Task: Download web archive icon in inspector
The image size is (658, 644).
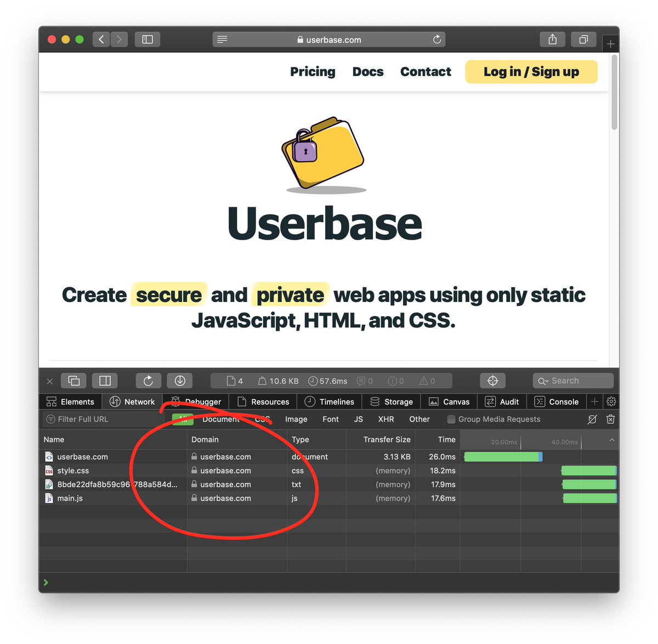Action: pos(180,381)
